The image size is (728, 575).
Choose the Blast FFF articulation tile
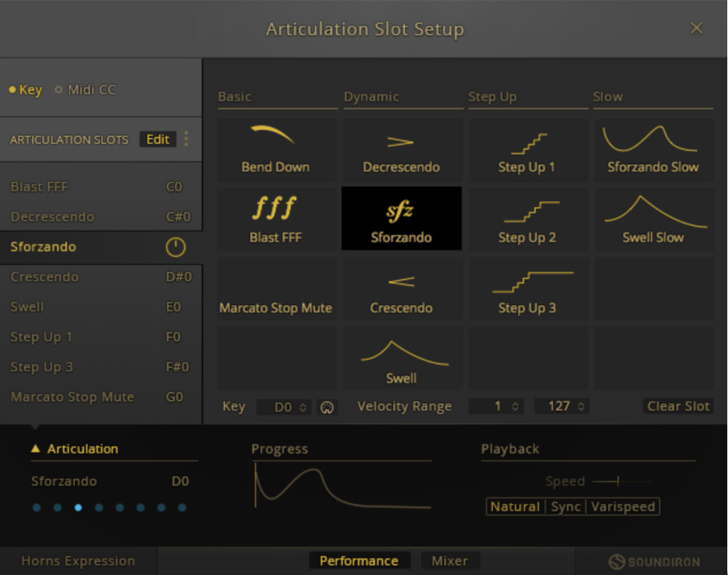coord(277,219)
